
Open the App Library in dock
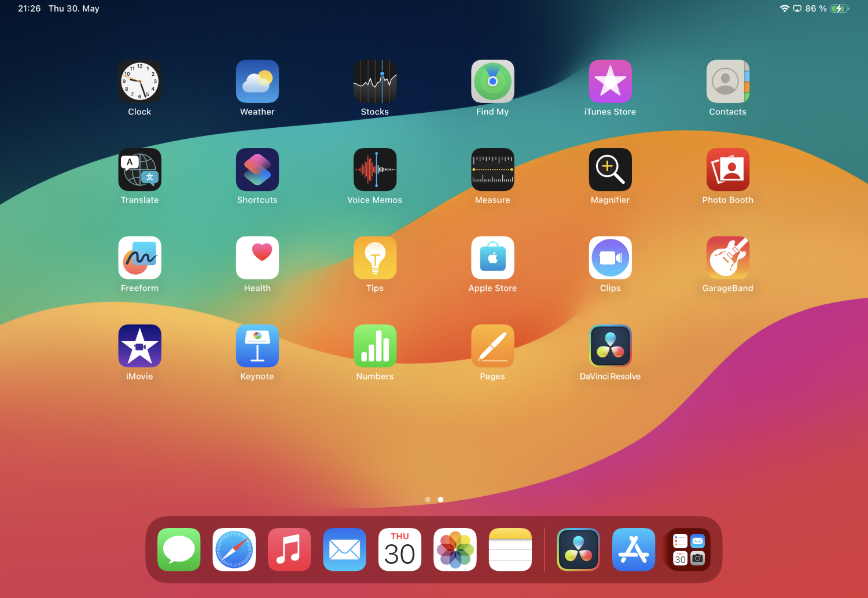point(689,549)
